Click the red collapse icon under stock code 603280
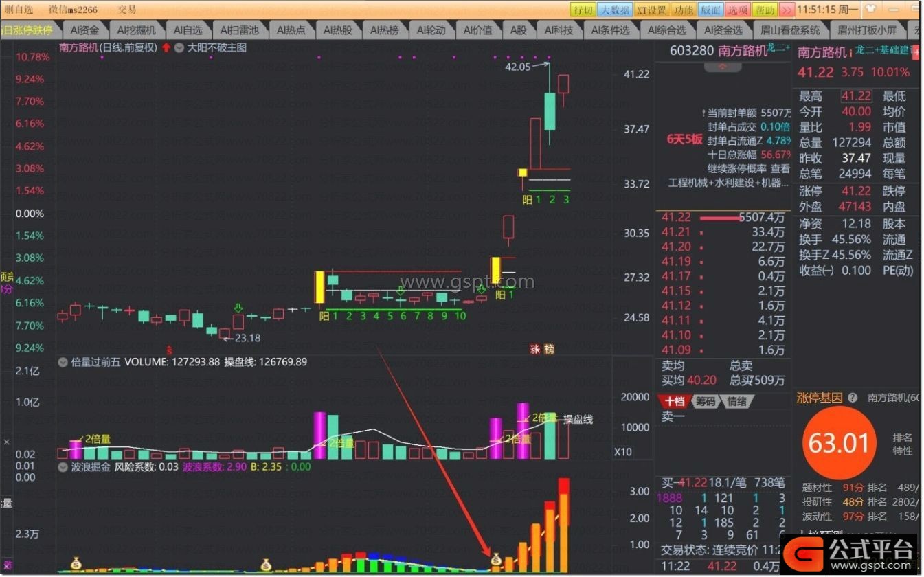 [722, 67]
